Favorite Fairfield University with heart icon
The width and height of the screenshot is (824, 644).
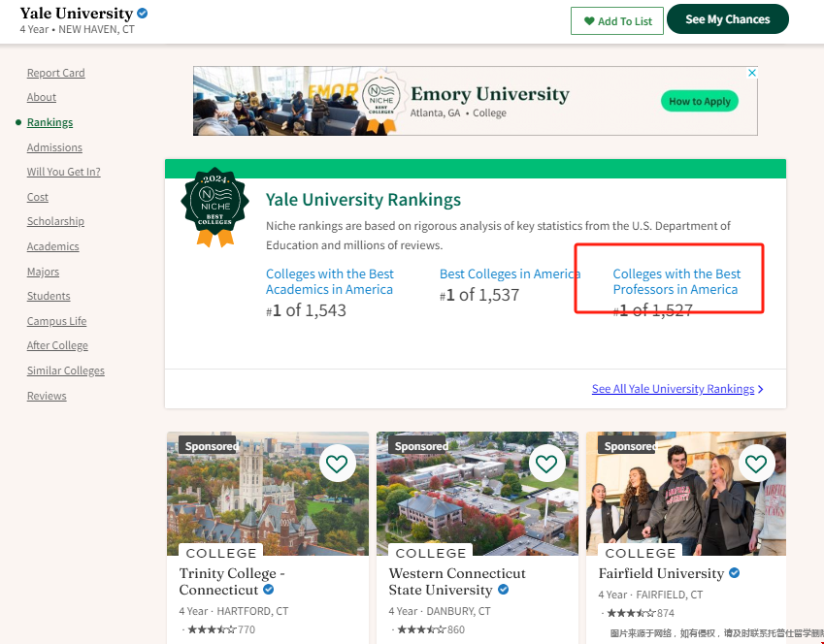click(756, 464)
